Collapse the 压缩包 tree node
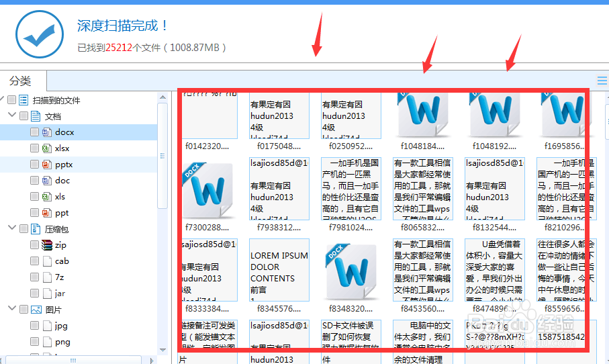 point(12,228)
